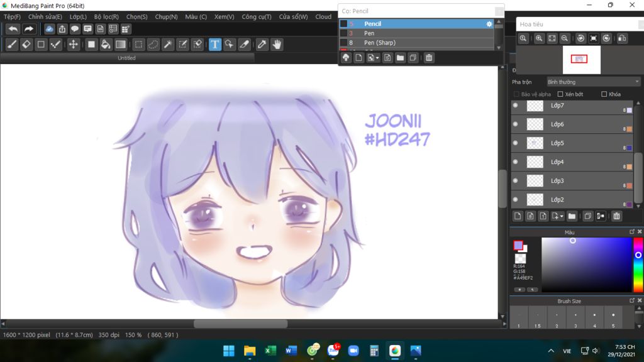Choose the Move tool

point(73,45)
